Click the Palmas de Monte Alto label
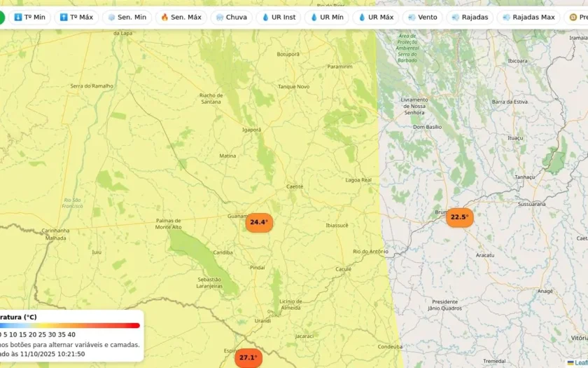 pyautogui.click(x=169, y=224)
